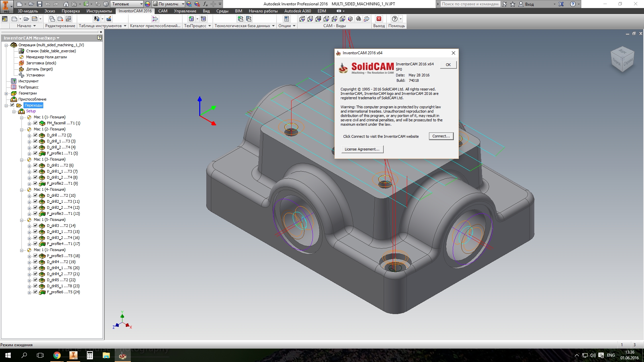Click the first CAM view cube icon

click(x=302, y=19)
